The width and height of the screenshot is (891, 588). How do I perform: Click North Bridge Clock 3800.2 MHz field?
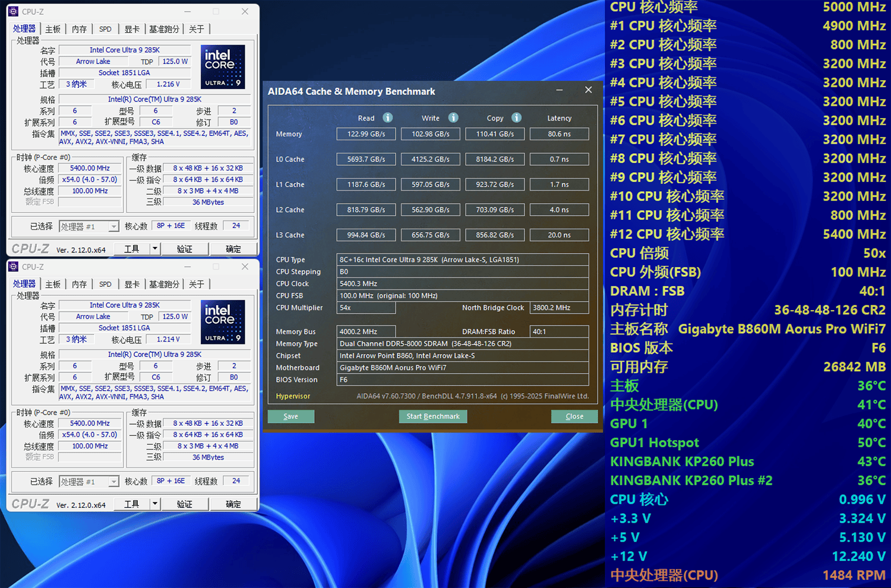pos(560,308)
